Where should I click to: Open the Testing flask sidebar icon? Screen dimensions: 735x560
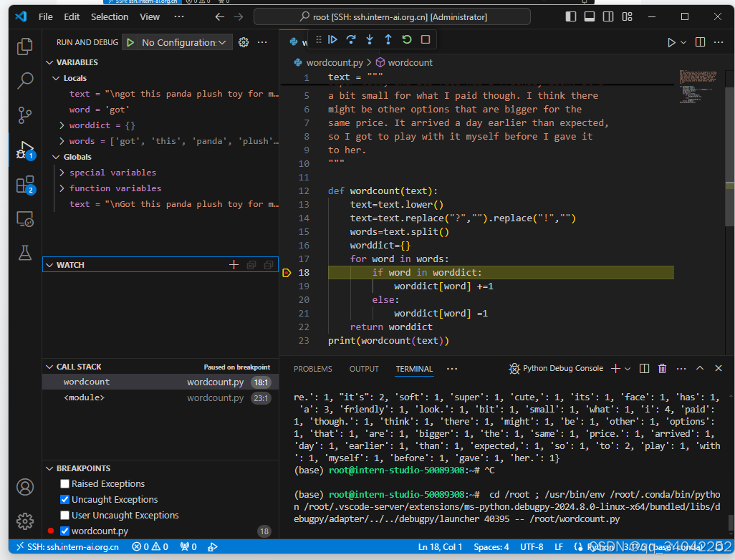click(24, 253)
